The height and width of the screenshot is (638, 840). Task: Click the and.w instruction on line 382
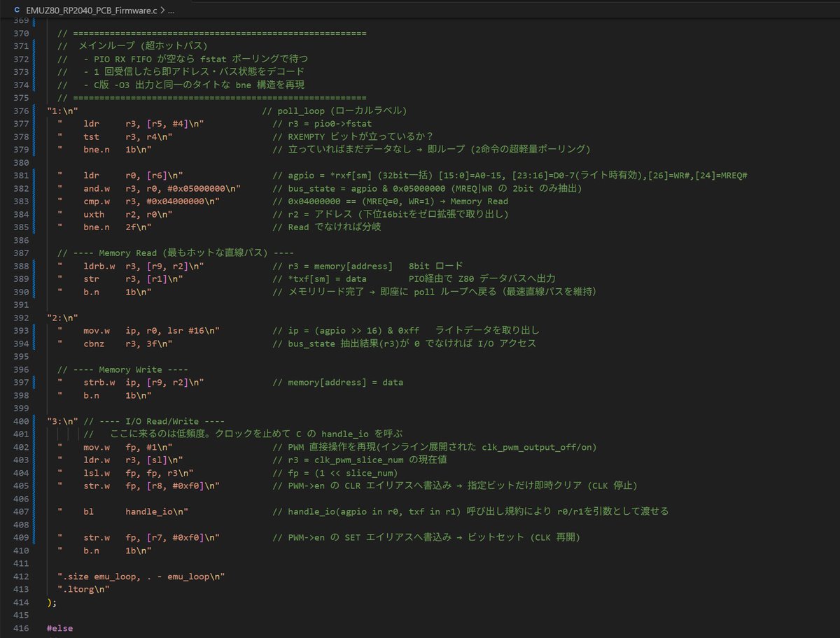[x=97, y=187]
